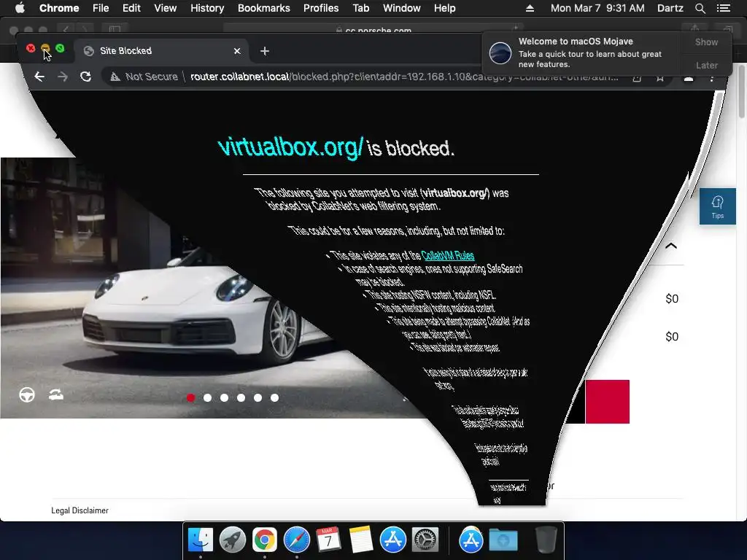Click the menu bar date and time

coord(597,8)
